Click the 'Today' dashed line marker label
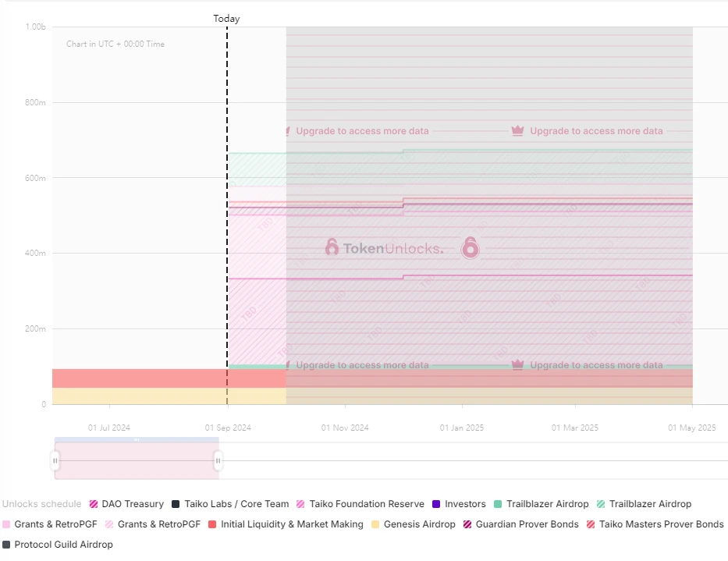 click(x=226, y=19)
